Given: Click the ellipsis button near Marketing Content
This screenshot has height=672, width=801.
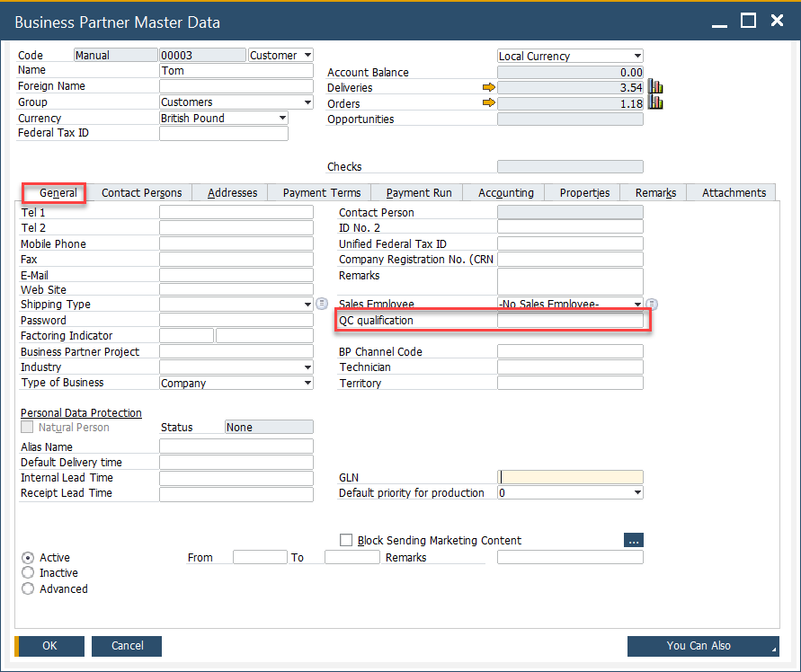Looking at the screenshot, I should click(633, 541).
